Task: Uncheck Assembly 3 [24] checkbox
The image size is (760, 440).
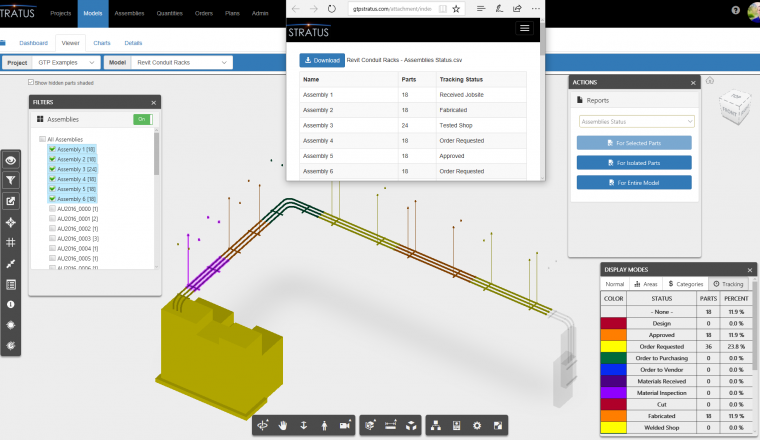Action: pyautogui.click(x=53, y=169)
